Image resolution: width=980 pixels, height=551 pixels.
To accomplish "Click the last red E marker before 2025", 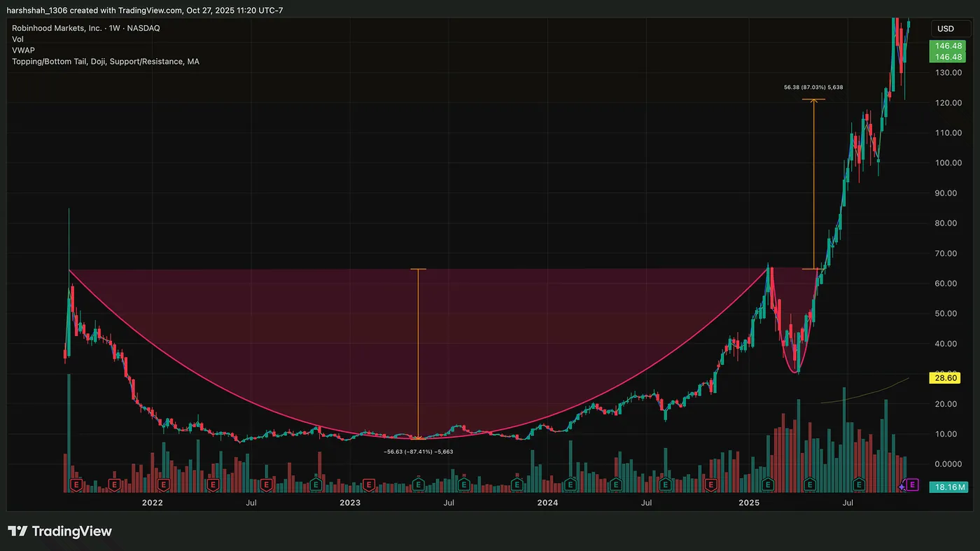I will coord(711,484).
